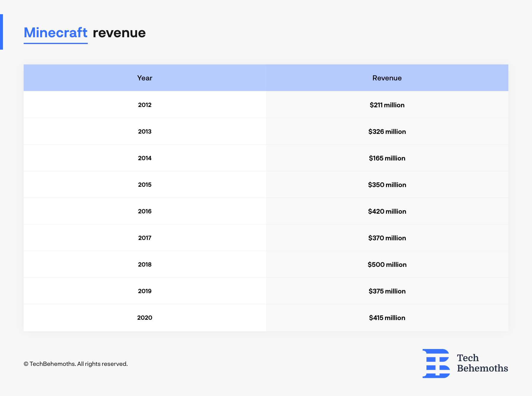Click the TechBehemoths logo icon
Image resolution: width=532 pixels, height=396 pixels.
436,363
